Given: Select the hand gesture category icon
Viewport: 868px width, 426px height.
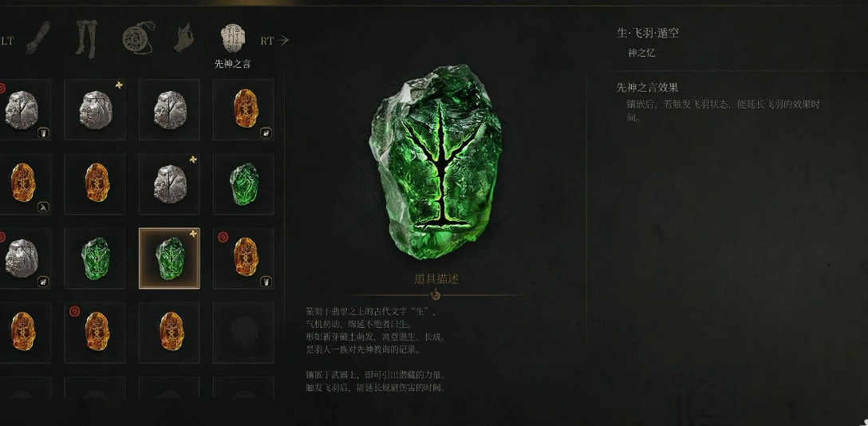Looking at the screenshot, I should coord(183,37).
